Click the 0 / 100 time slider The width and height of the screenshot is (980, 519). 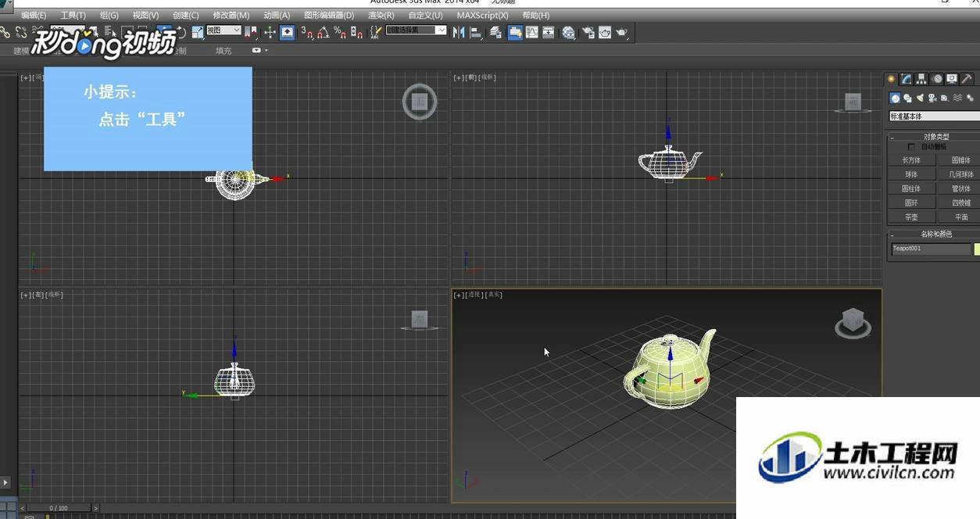59,508
